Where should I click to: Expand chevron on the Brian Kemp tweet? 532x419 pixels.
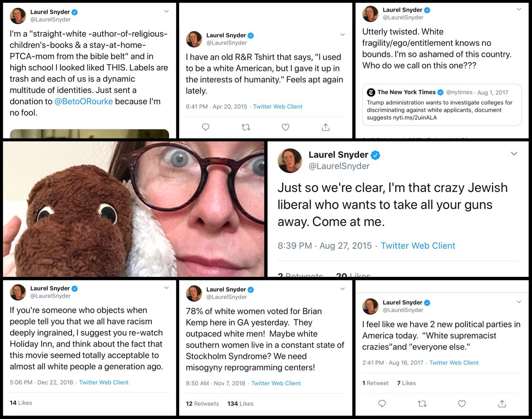342,289
